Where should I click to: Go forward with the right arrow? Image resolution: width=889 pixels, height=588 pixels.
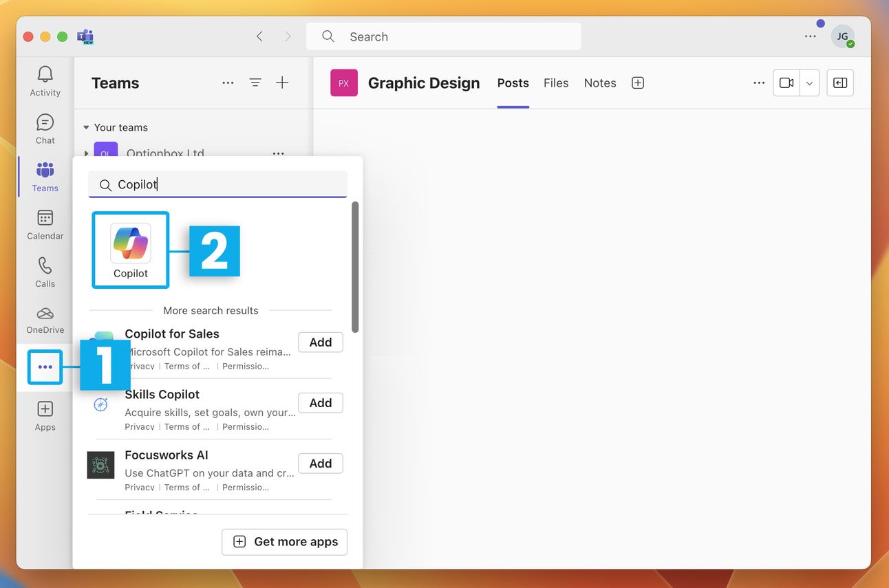[x=288, y=36]
